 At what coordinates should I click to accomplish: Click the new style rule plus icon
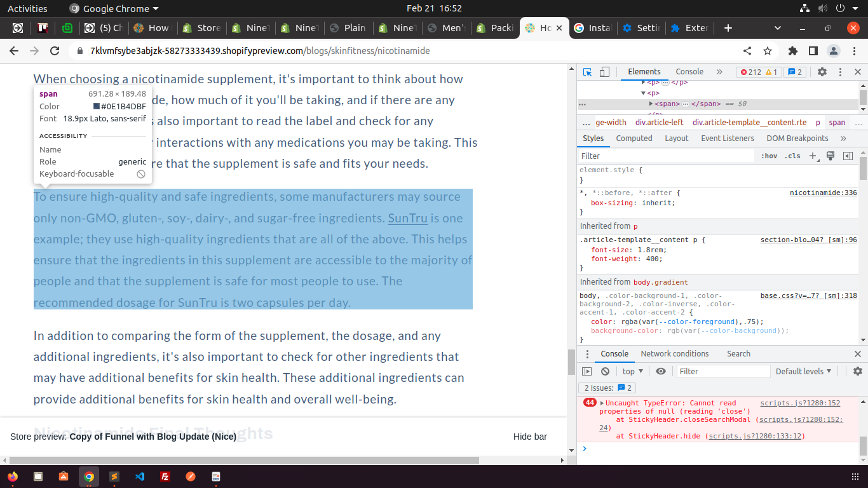tap(813, 156)
